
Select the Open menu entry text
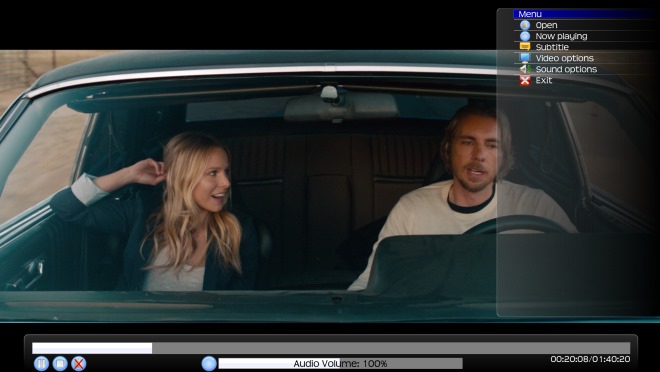pos(546,25)
